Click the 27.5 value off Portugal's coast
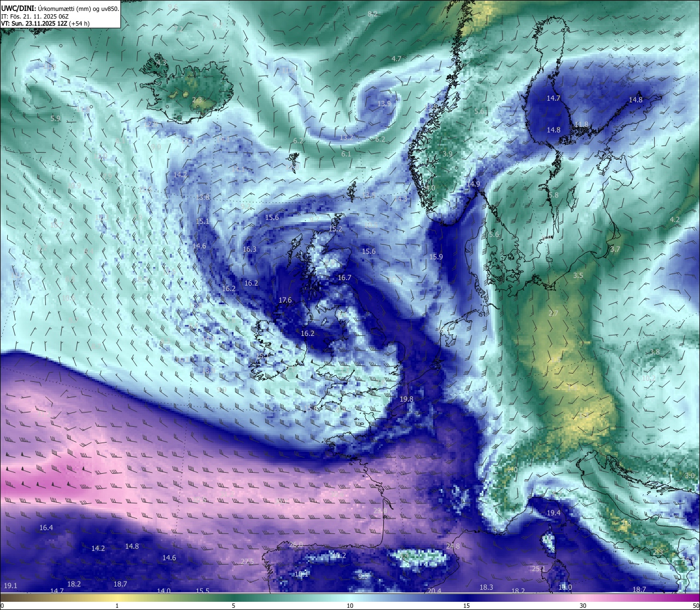 (x=247, y=562)
